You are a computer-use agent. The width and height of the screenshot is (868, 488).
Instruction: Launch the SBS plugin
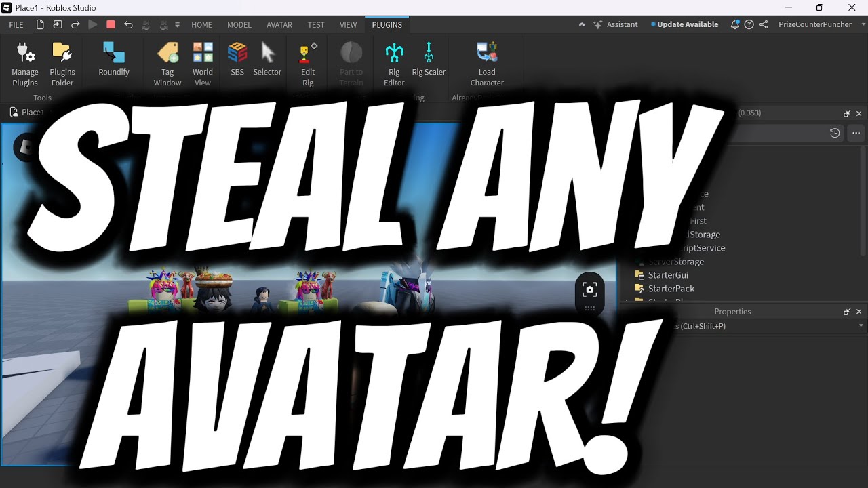click(237, 60)
